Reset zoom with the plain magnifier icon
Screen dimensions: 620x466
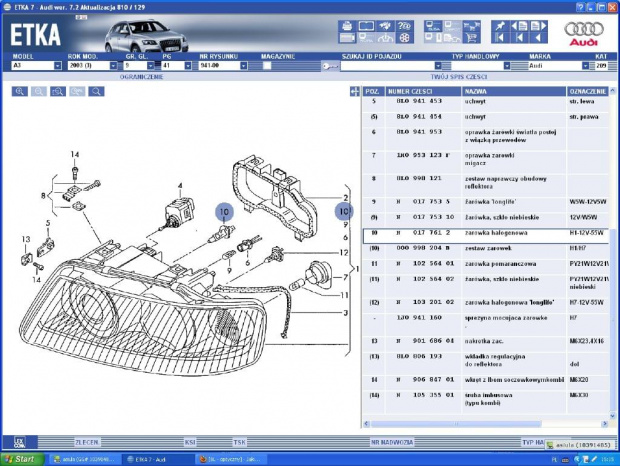96,92
